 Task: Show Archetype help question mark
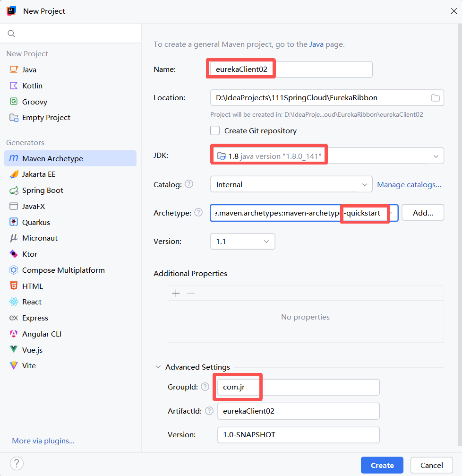pos(198,213)
